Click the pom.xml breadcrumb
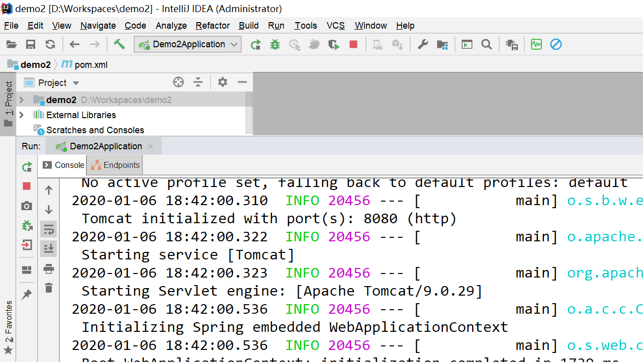This screenshot has width=644, height=363. tap(84, 64)
